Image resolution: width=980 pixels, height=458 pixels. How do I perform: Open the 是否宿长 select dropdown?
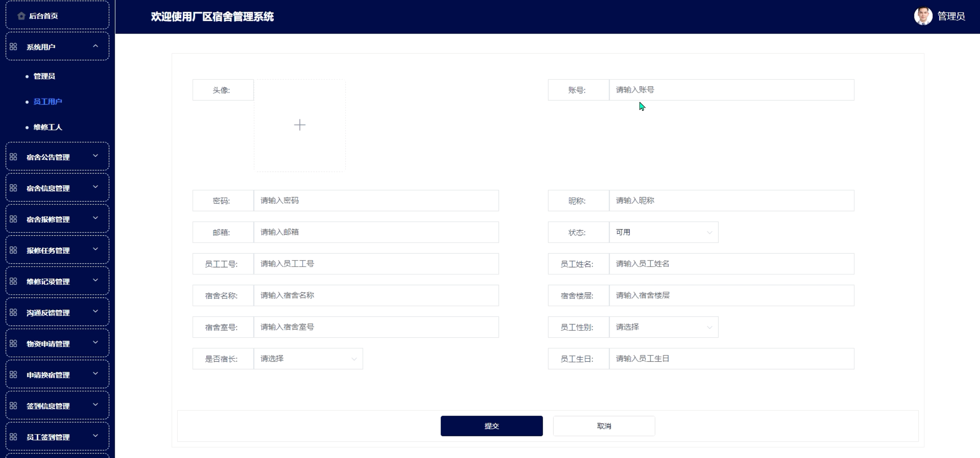[308, 359]
